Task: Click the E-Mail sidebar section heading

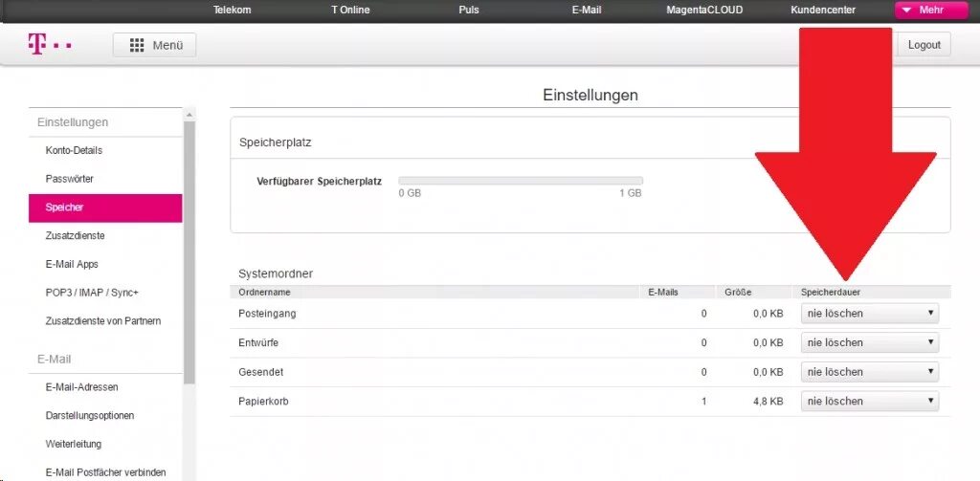Action: (55, 360)
